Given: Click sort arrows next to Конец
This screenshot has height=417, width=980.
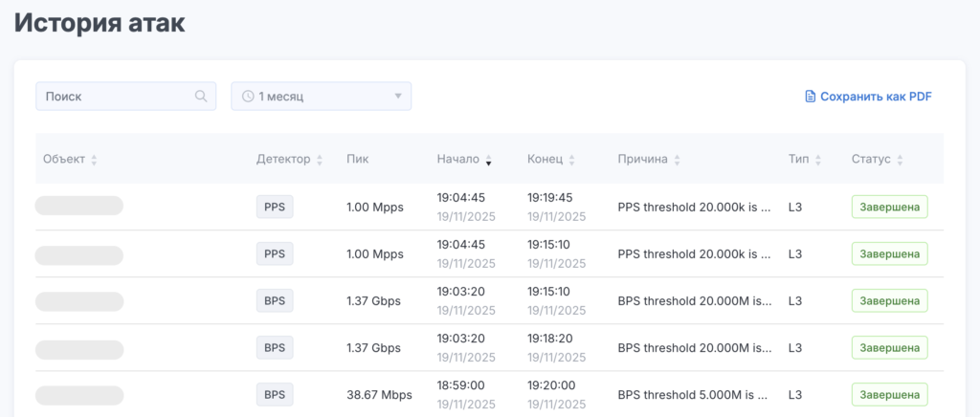Looking at the screenshot, I should coord(572,160).
